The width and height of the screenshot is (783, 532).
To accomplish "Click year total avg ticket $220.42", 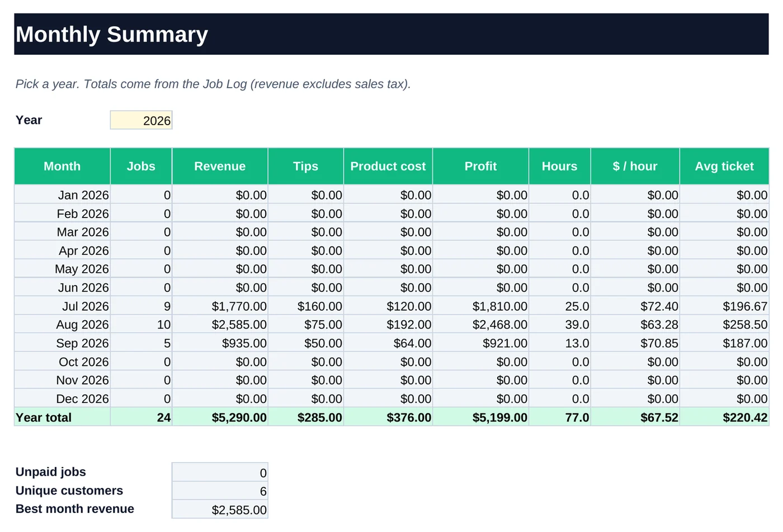I will (724, 417).
